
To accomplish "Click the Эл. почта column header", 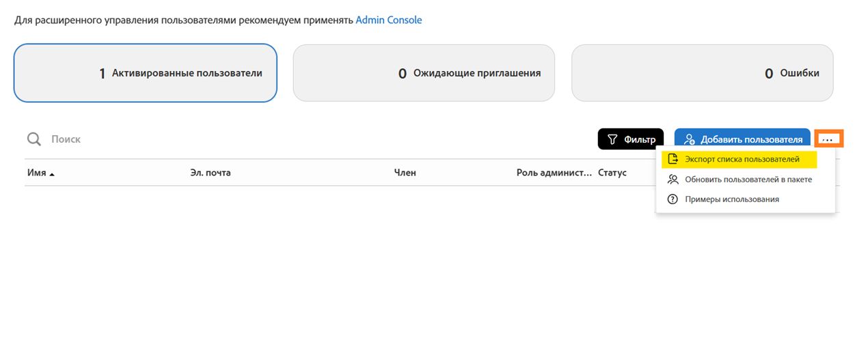I will click(x=211, y=173).
